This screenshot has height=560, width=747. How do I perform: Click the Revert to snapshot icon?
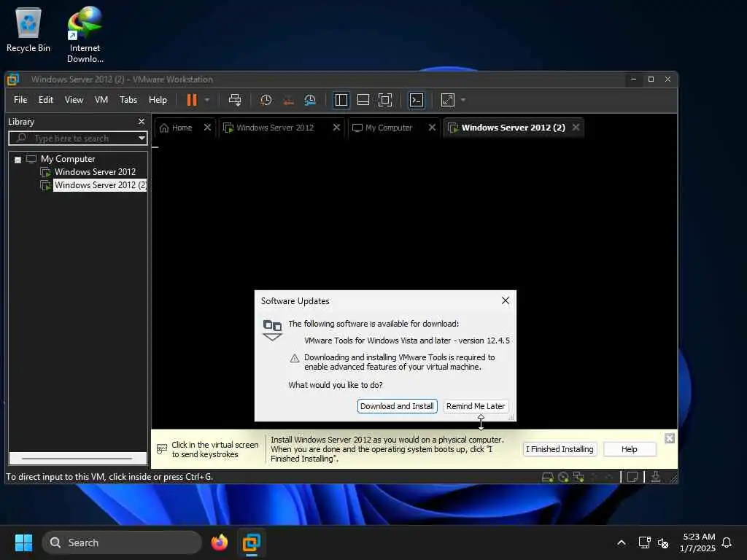point(288,100)
